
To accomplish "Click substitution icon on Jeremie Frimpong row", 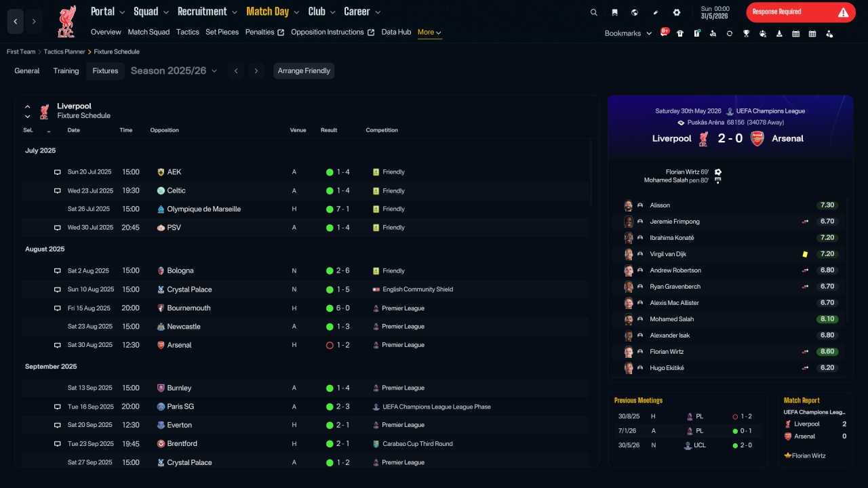I will (805, 222).
